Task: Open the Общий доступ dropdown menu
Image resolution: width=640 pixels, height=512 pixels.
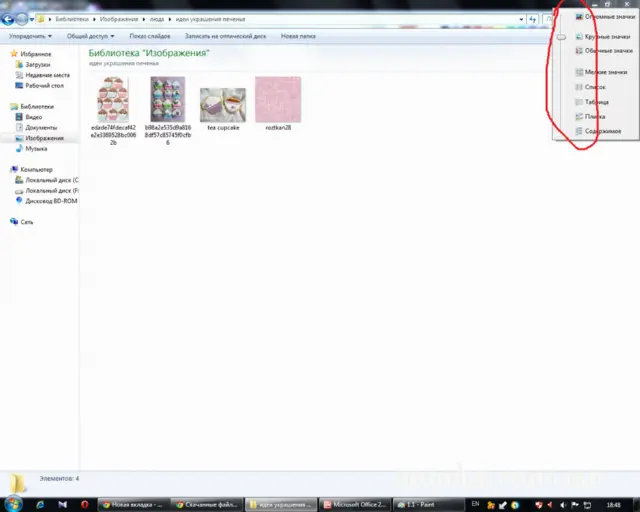Action: point(91,36)
